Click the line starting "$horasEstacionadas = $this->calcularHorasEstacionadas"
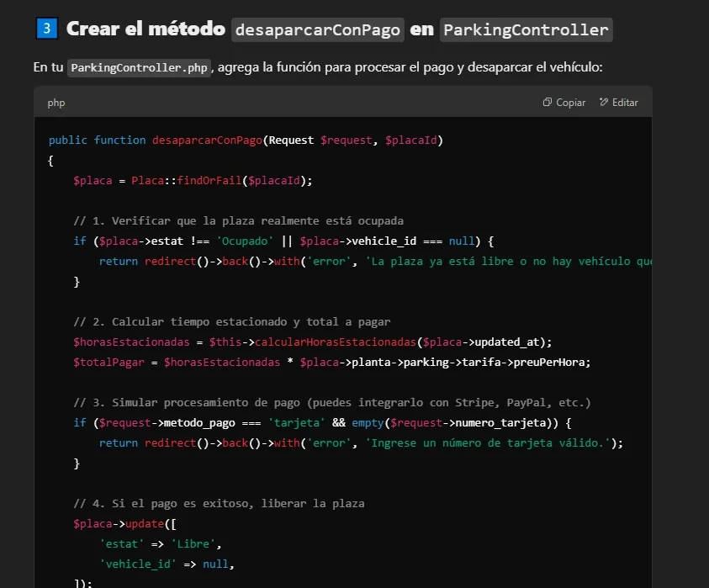The height and width of the screenshot is (588, 709). pyautogui.click(x=313, y=342)
